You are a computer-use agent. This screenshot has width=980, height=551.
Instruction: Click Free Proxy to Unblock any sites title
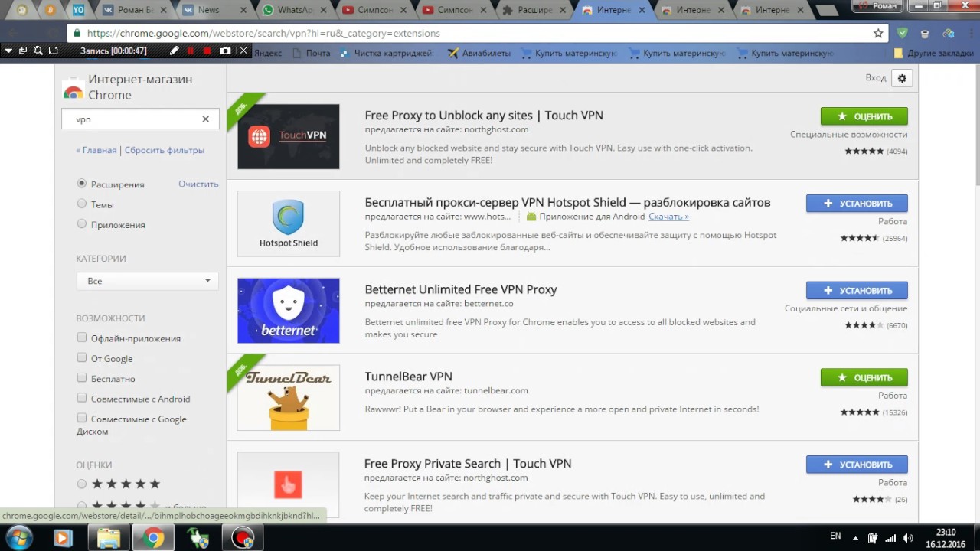[x=484, y=116]
